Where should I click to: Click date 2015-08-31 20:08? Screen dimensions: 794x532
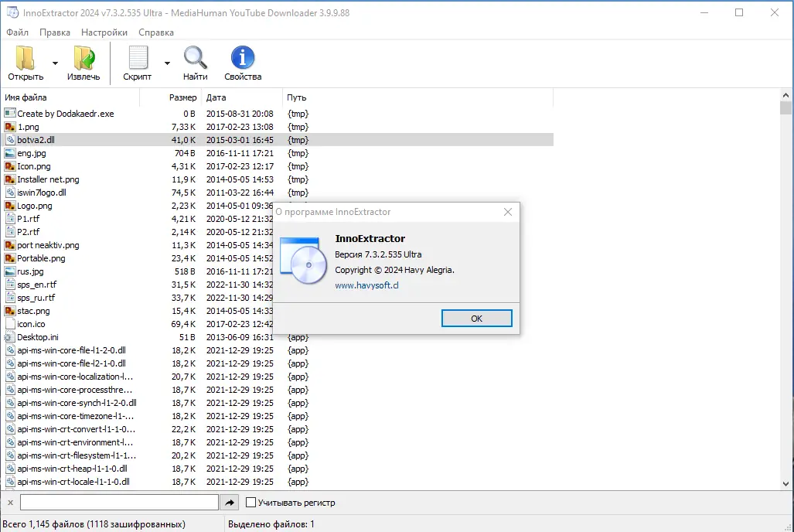240,114
